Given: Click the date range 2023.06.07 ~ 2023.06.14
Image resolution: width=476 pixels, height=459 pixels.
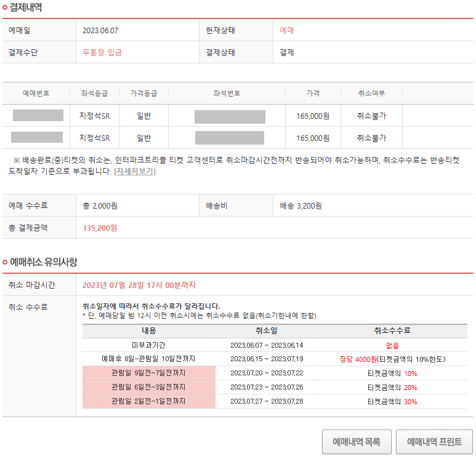Looking at the screenshot, I should (267, 346).
